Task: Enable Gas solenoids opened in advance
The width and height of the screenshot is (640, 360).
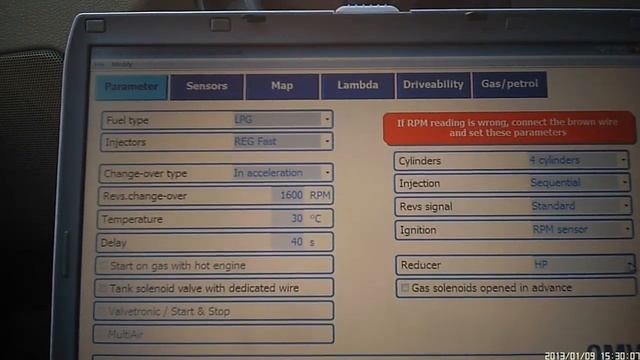Action: click(405, 288)
